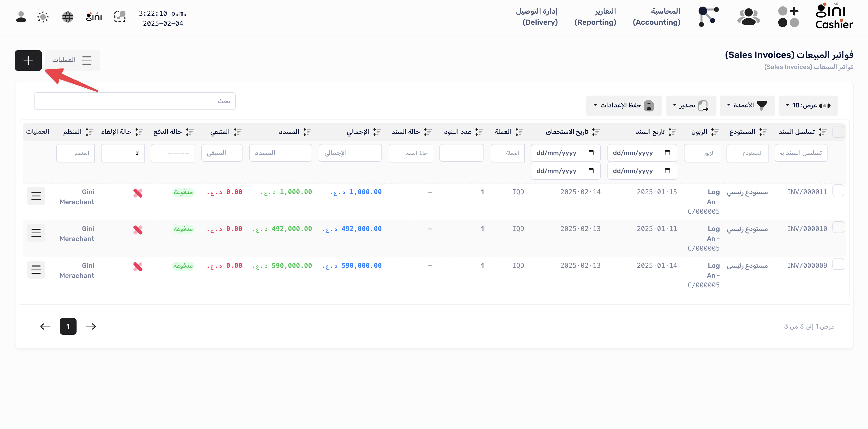Screen dimensions: 868x429
Task: Open التقارير (Reporting) menu
Action: 595,17
